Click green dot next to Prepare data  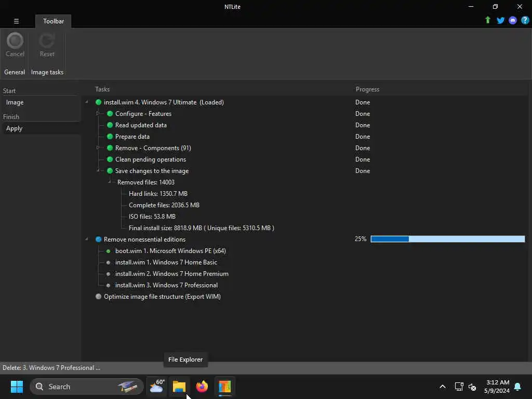click(x=110, y=137)
